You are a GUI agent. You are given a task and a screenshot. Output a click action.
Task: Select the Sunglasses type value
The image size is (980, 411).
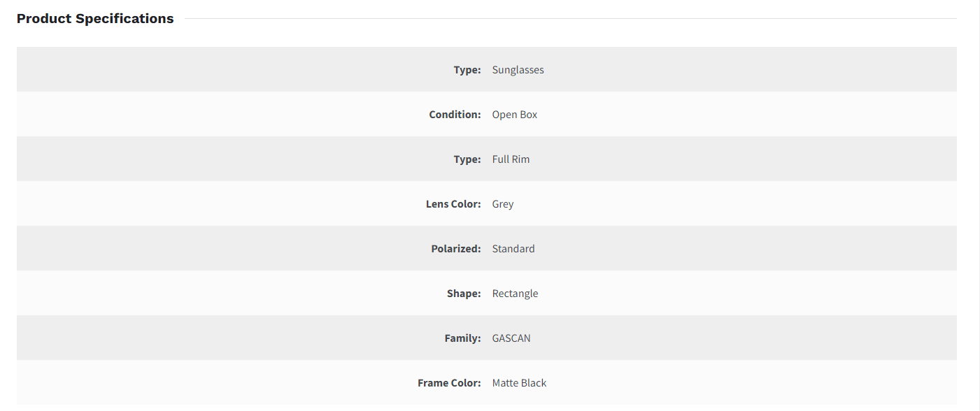518,70
